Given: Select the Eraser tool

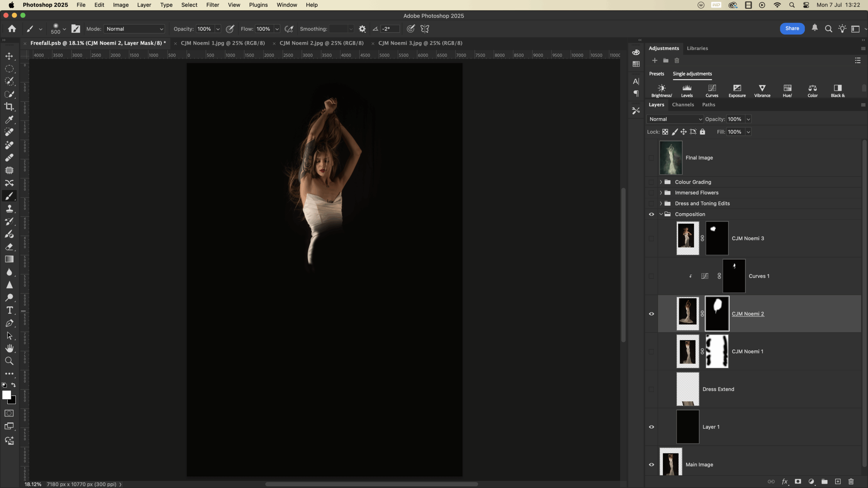Looking at the screenshot, I should pyautogui.click(x=9, y=247).
